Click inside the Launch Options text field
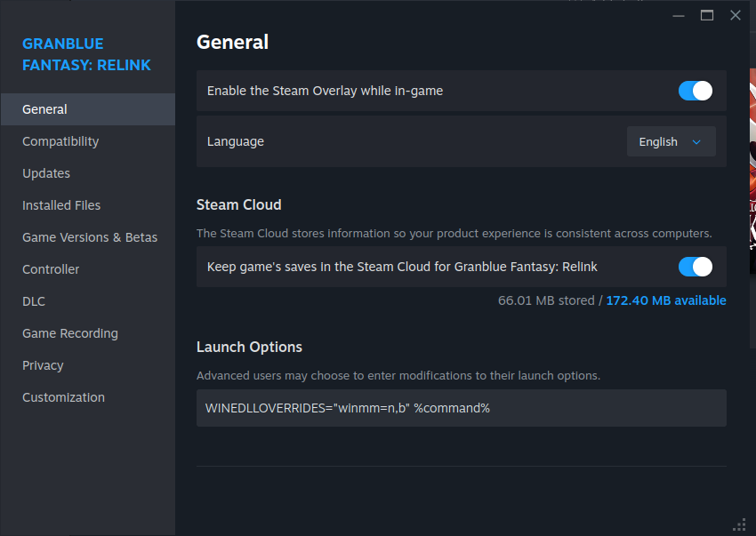756x536 pixels. pos(462,408)
